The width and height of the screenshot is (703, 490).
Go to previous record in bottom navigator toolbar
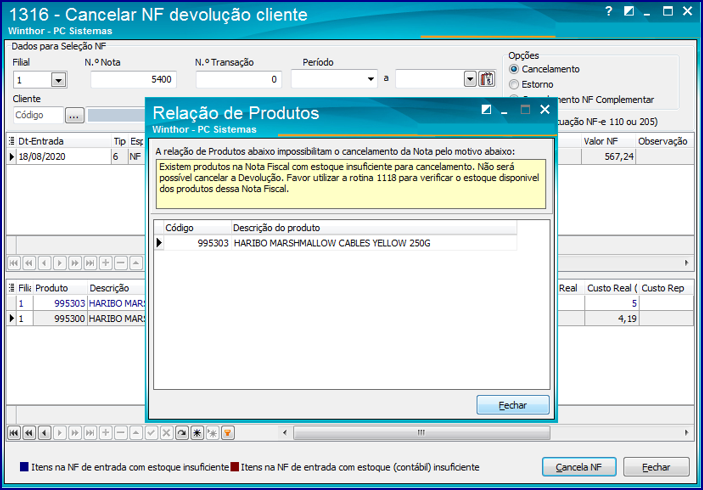tap(44, 433)
